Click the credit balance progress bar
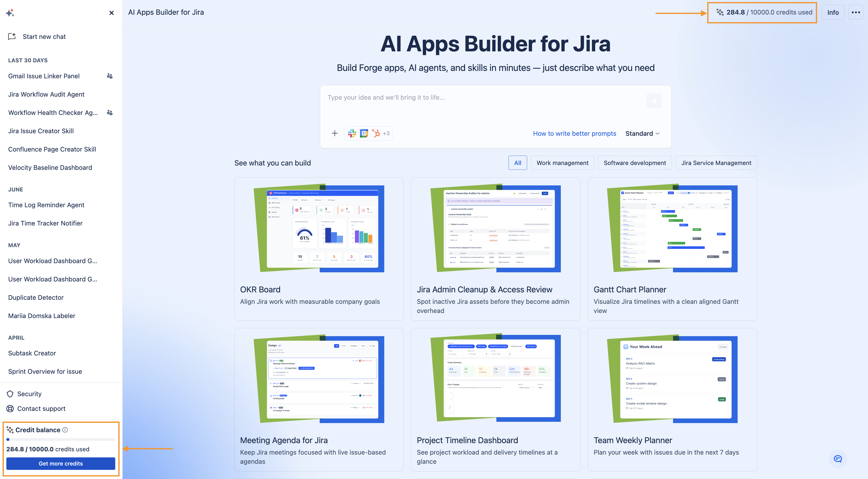Viewport: 868px width, 479px height. pos(61,439)
